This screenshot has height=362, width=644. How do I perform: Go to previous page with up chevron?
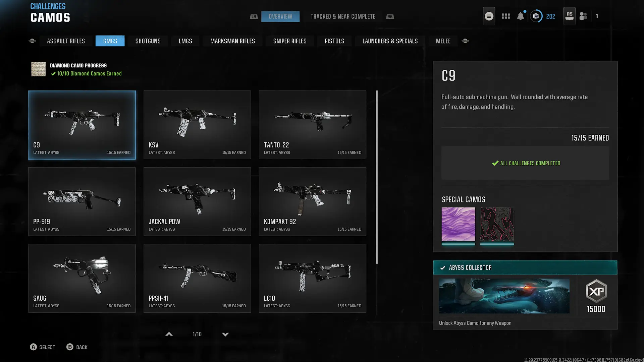pyautogui.click(x=169, y=334)
